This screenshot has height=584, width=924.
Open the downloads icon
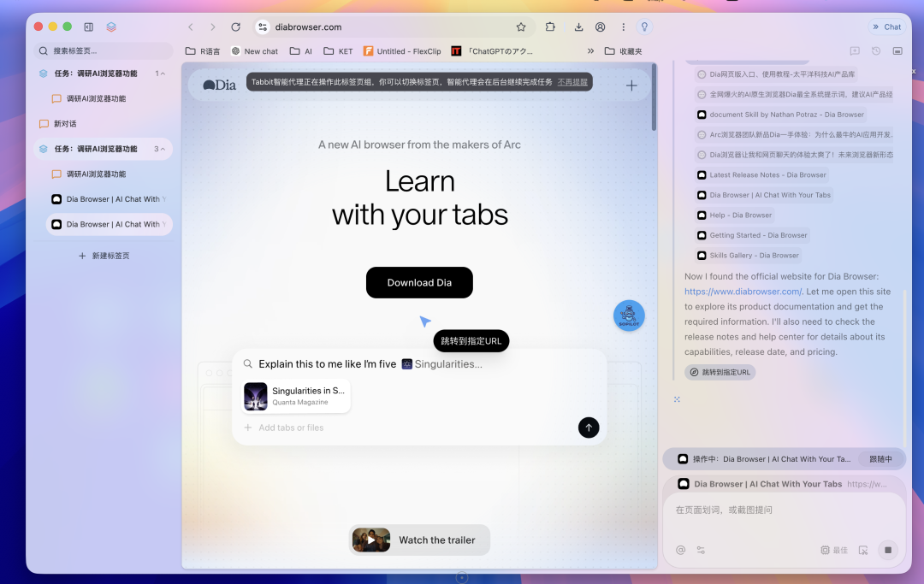pos(578,27)
